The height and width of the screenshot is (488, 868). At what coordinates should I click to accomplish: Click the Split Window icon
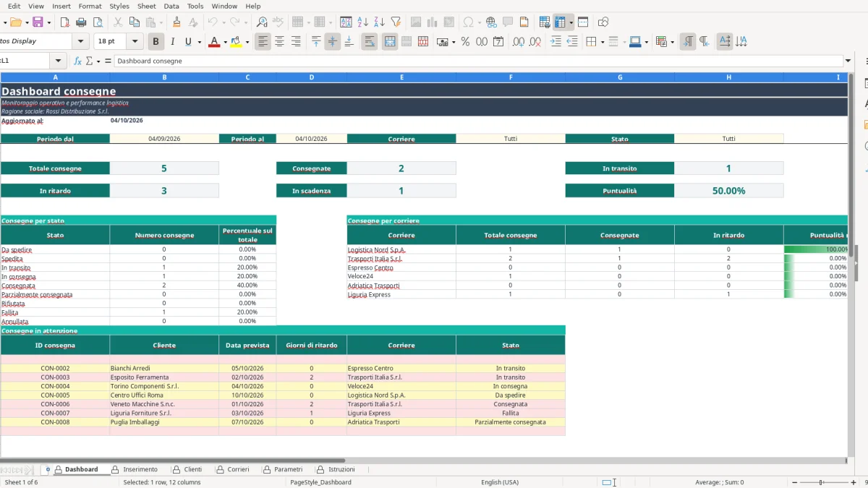tap(583, 22)
